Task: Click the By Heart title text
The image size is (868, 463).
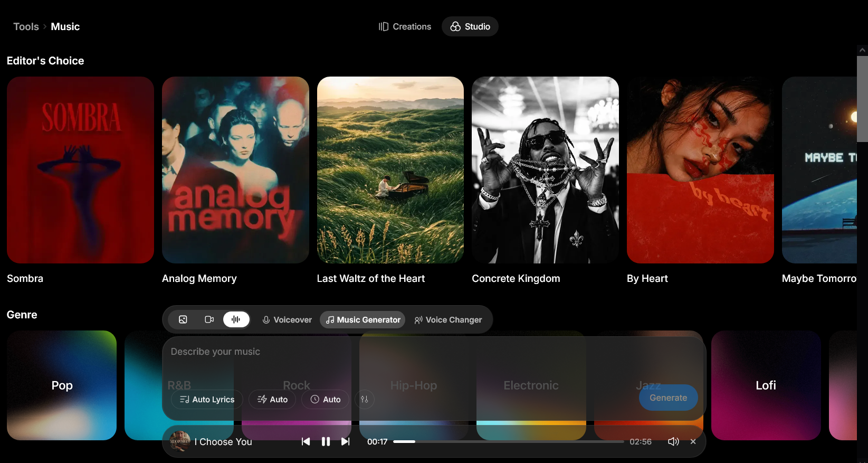Action: pos(647,278)
